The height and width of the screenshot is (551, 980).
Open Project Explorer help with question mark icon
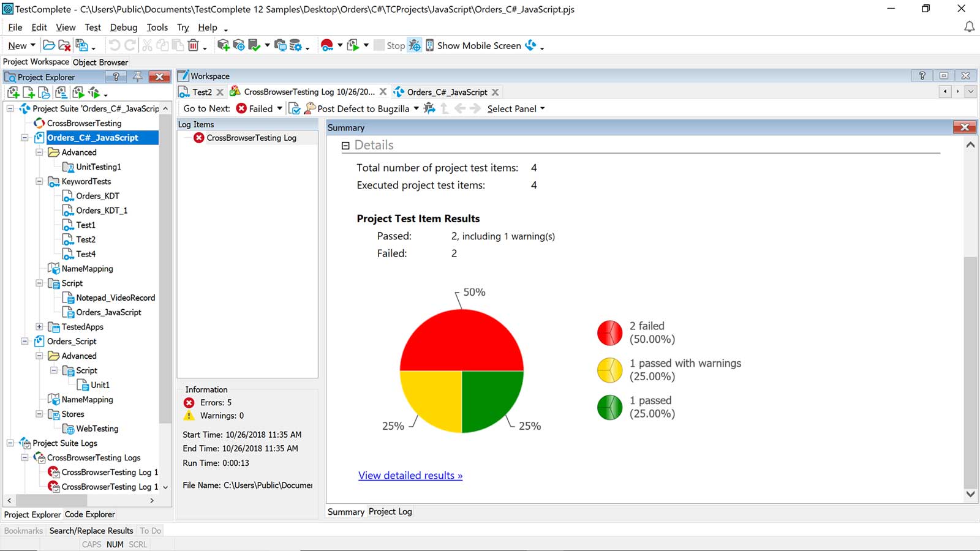[116, 77]
